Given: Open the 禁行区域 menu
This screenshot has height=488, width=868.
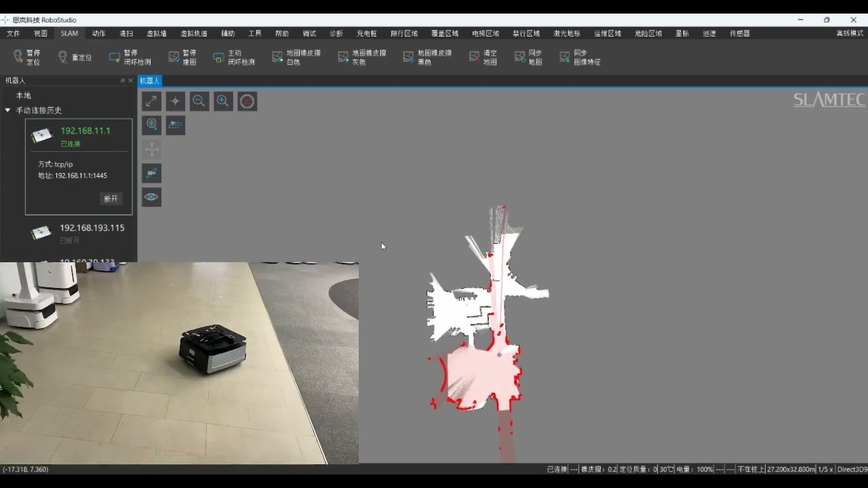Looking at the screenshot, I should (x=526, y=33).
